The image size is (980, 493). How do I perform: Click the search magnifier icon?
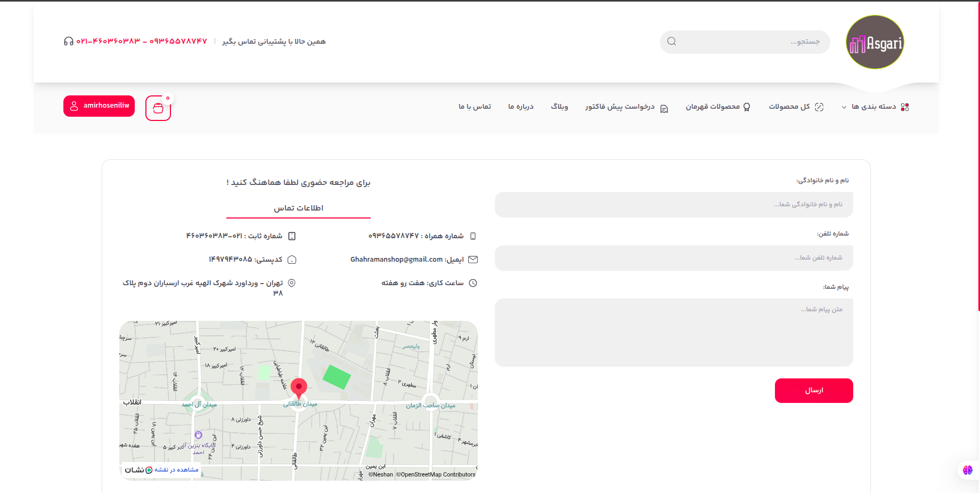672,42
